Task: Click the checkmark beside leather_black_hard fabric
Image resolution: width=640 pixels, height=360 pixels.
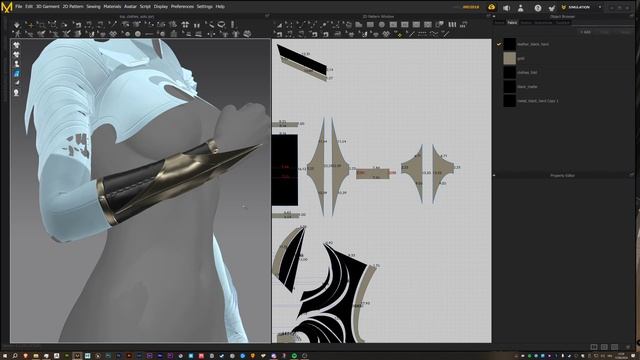Action: click(x=499, y=44)
